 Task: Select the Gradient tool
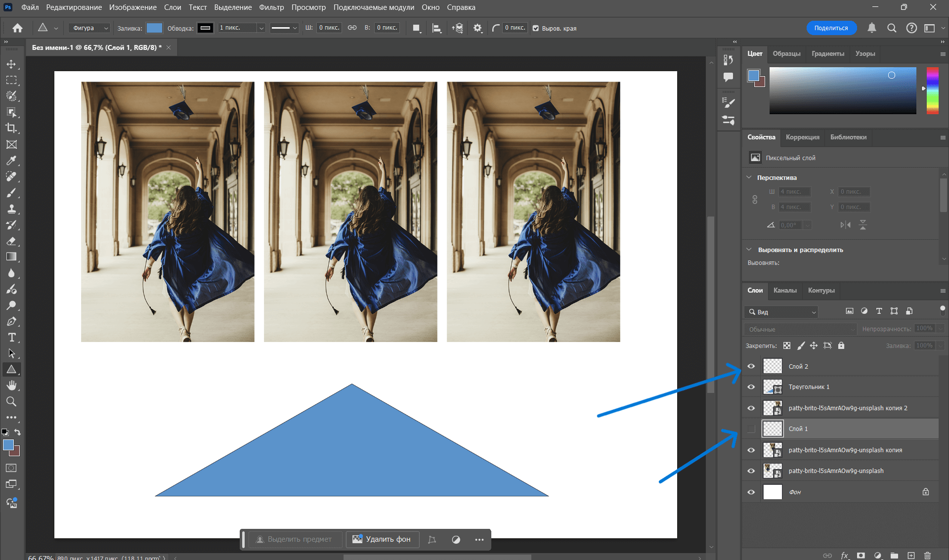click(x=11, y=257)
